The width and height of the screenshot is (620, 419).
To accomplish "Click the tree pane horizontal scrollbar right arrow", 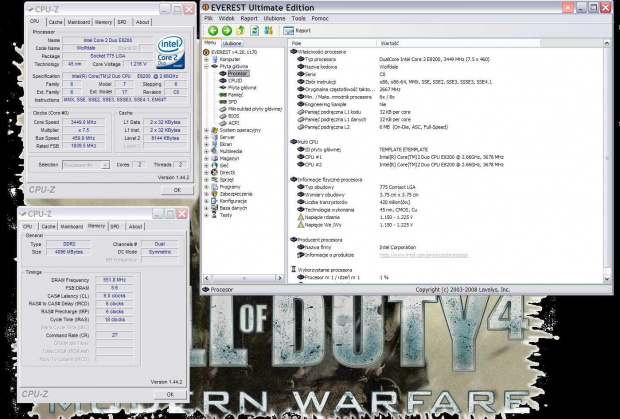I will click(280, 278).
